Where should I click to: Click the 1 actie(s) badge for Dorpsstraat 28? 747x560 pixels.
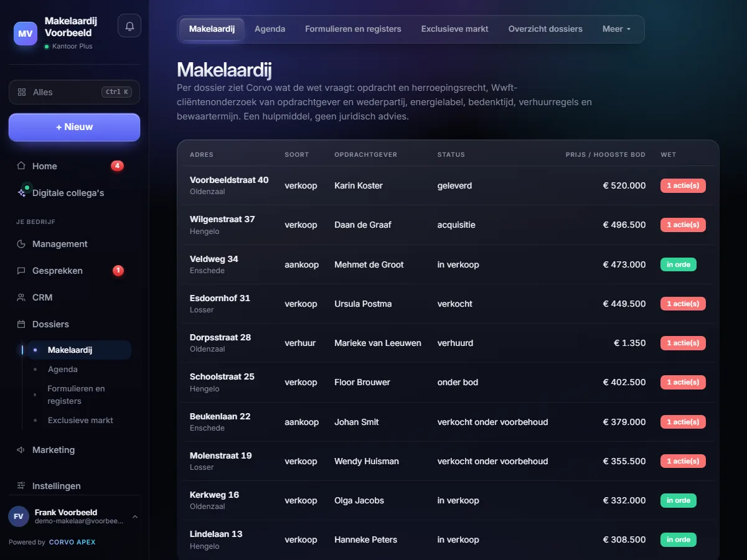(x=683, y=343)
